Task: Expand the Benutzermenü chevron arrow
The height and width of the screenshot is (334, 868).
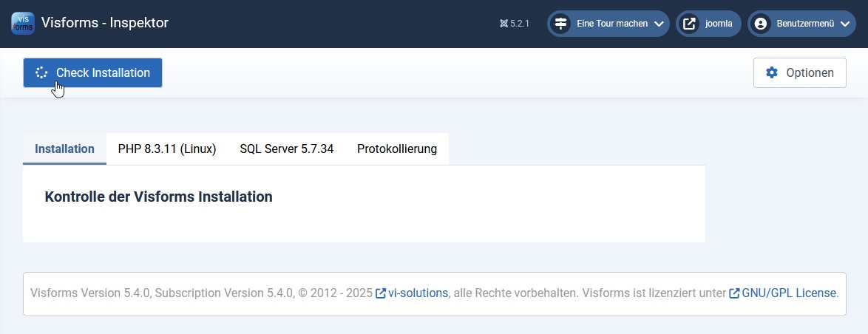Action: coord(845,24)
